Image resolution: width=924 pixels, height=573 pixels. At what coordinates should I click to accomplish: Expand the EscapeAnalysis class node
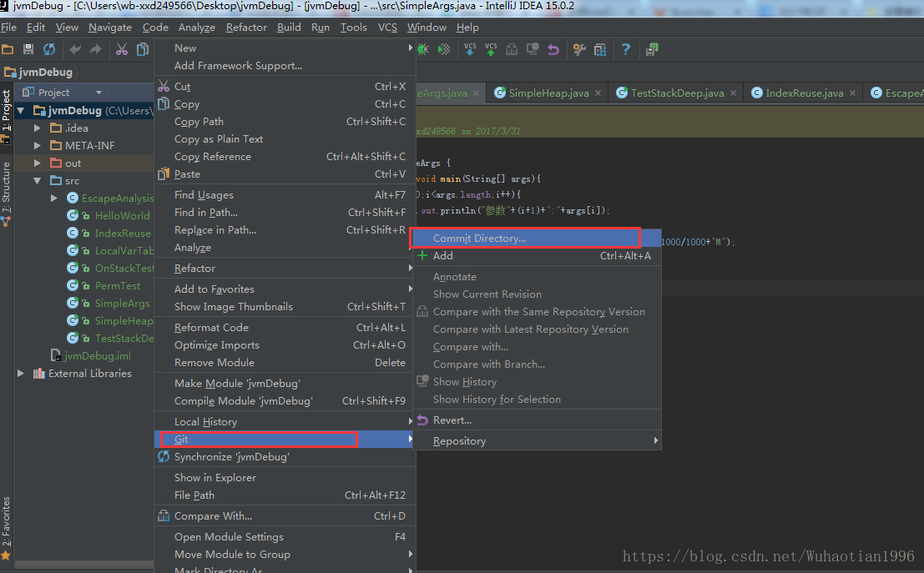[54, 198]
